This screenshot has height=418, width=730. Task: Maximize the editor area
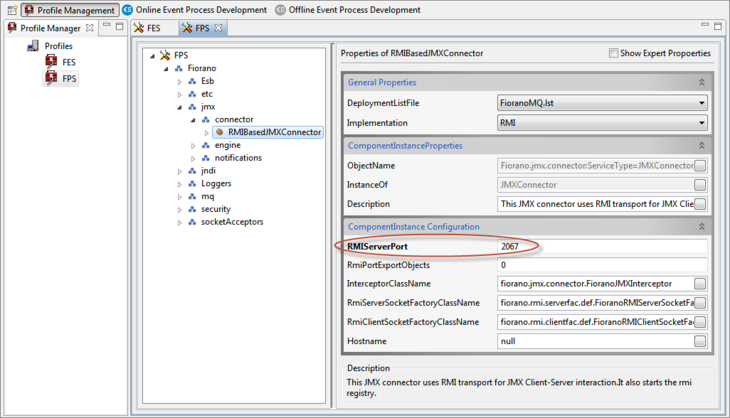point(718,26)
